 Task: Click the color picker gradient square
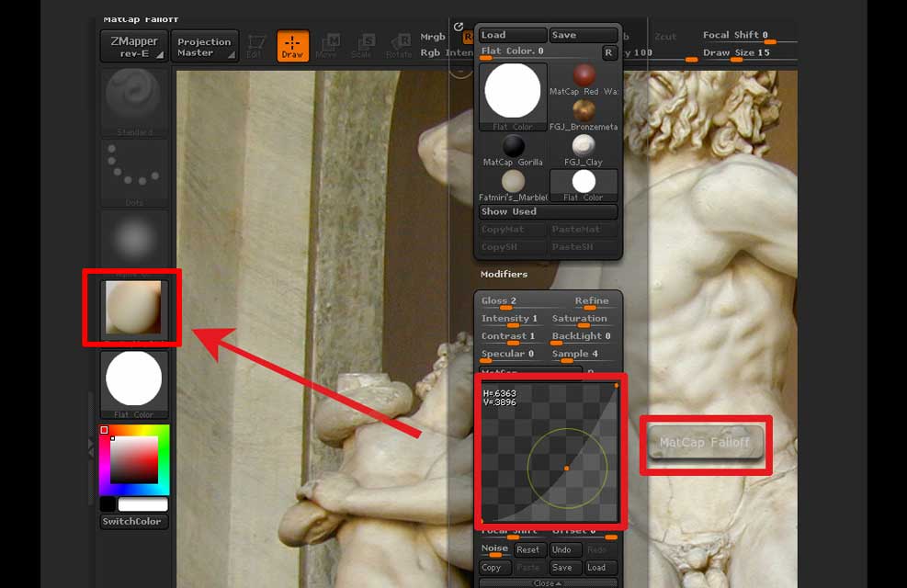(x=134, y=458)
